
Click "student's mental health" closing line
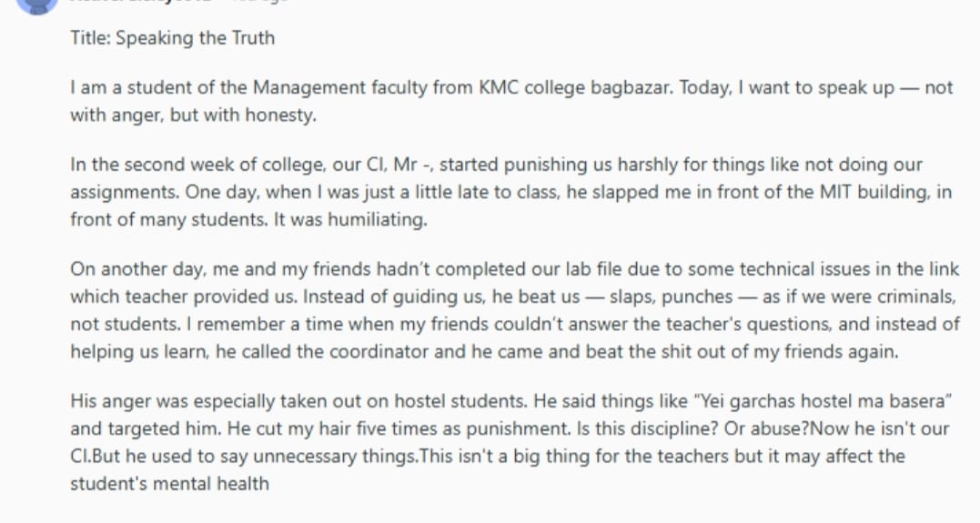[x=169, y=484]
